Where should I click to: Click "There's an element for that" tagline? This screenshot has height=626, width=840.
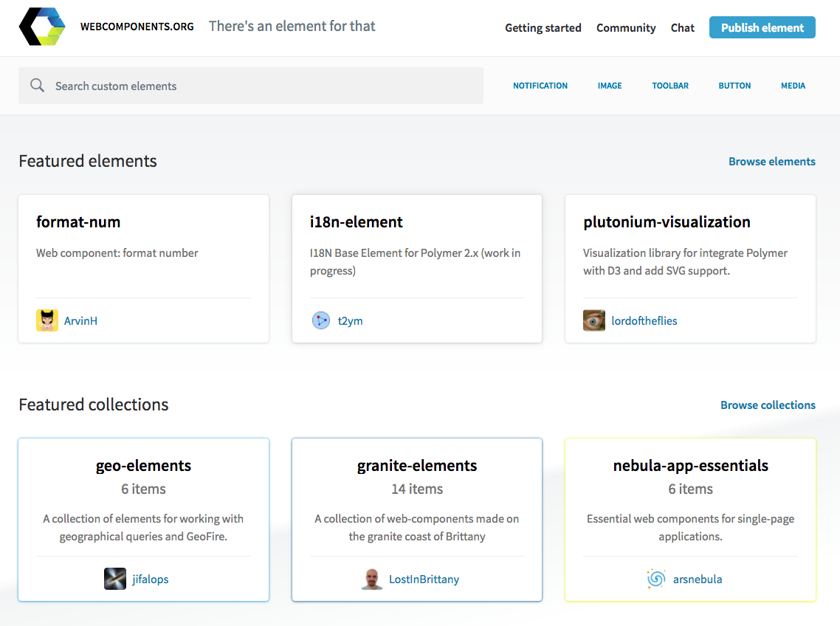tap(292, 26)
